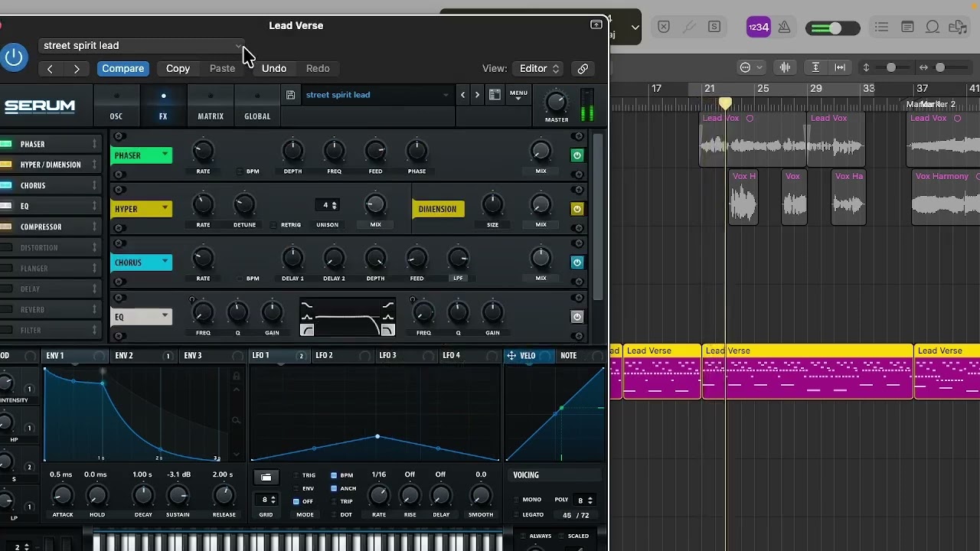Click the Redo button
The height and width of the screenshot is (551, 980).
318,69
